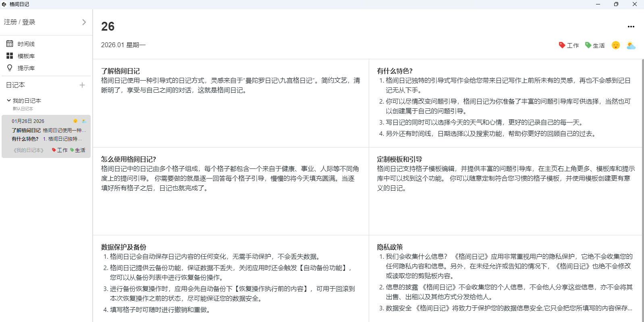Click the date heading 26

coord(108,27)
